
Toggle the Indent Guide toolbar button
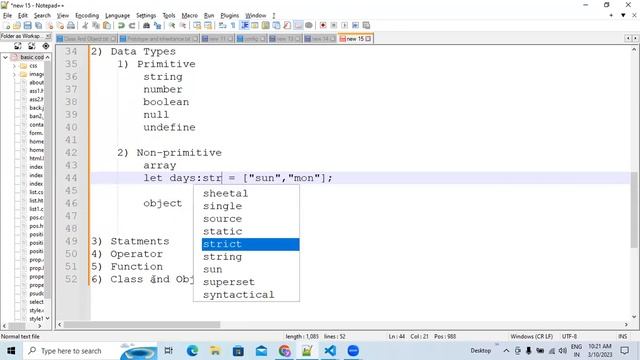point(244,25)
